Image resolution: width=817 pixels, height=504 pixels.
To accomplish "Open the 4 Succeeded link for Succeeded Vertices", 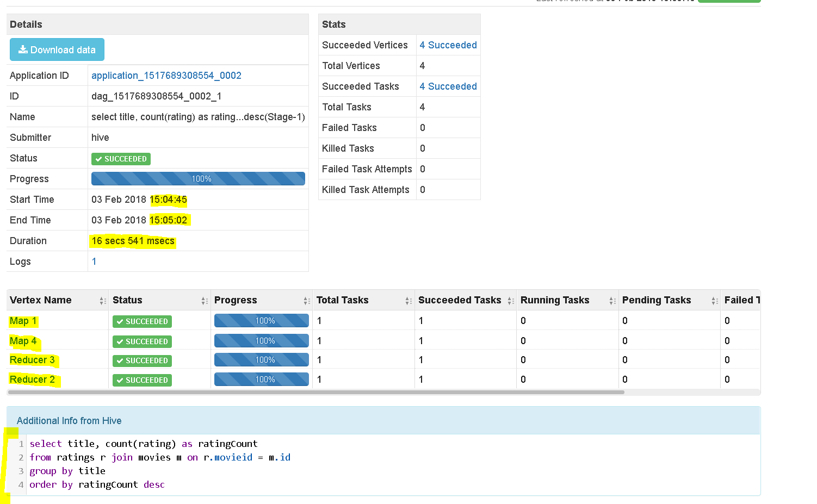I will pyautogui.click(x=448, y=45).
